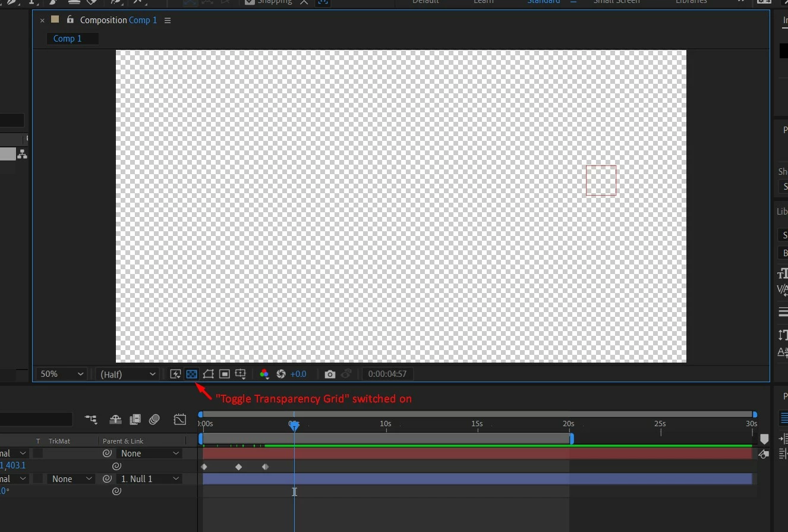Click the time navigator start handle
Viewport: 788px width, 532px height.
(200, 414)
